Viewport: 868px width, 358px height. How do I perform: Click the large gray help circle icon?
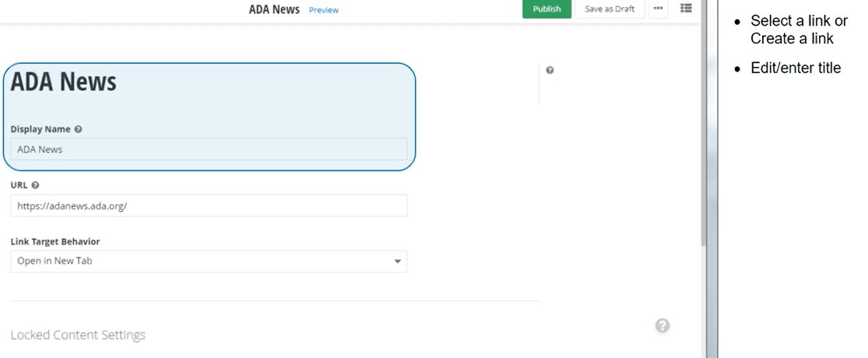[x=662, y=325]
